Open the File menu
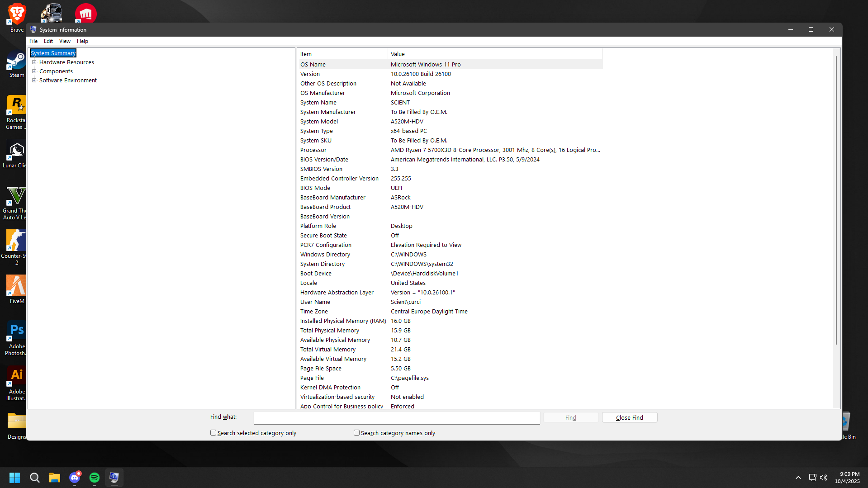This screenshot has height=488, width=868. point(33,41)
